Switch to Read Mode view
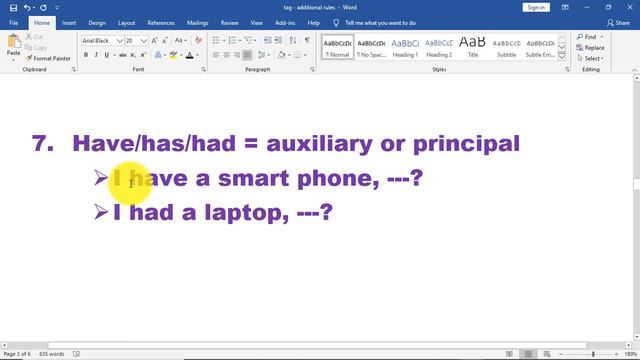This screenshot has height=360, width=640. point(509,354)
